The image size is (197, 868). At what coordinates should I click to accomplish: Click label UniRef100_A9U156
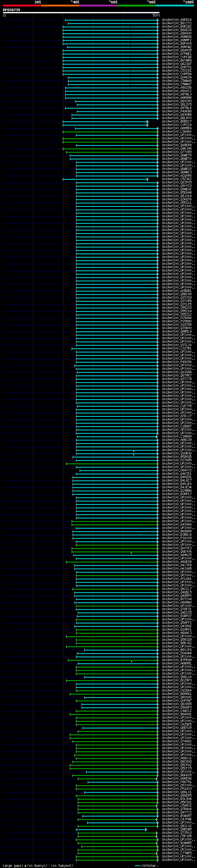[x=176, y=88]
